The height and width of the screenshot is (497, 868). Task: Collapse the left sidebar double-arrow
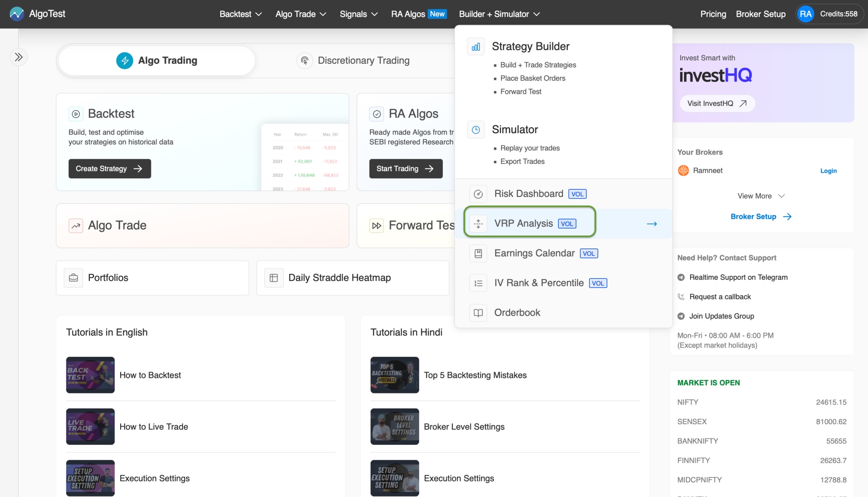click(x=19, y=57)
